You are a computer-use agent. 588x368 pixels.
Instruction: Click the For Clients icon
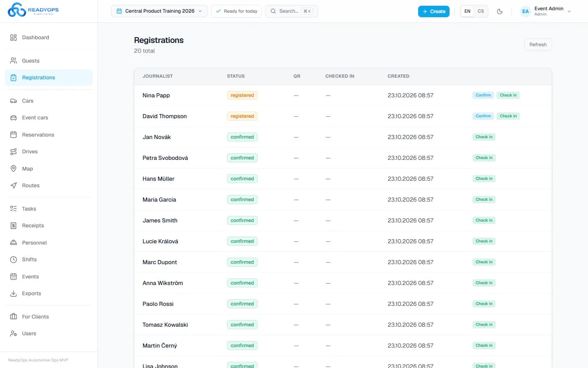point(13,317)
